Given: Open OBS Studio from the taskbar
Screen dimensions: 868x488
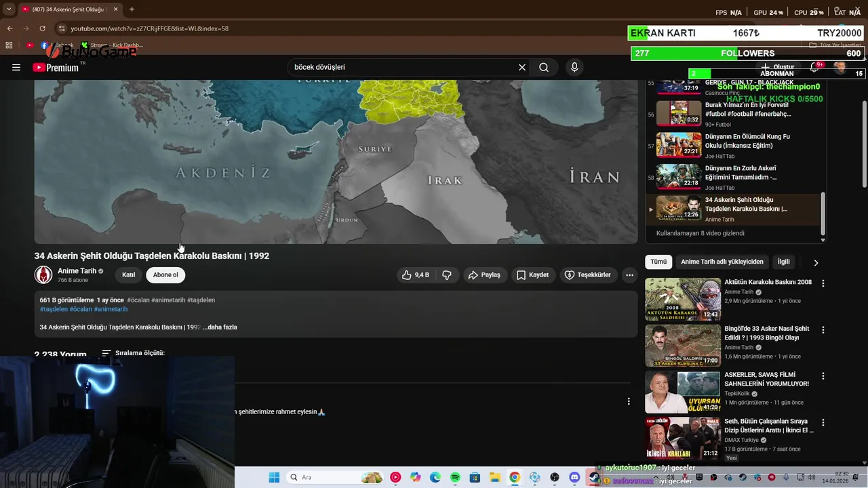Looking at the screenshot, I should pos(555,477).
